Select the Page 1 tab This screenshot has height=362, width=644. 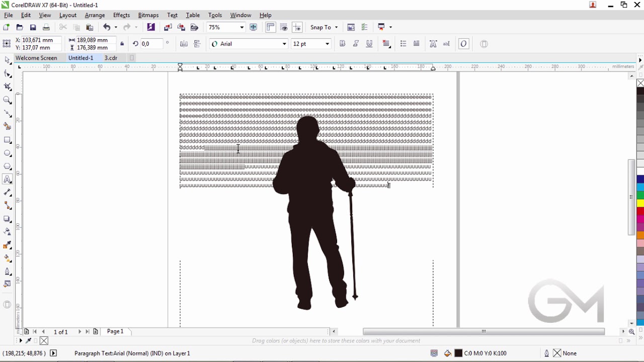115,331
